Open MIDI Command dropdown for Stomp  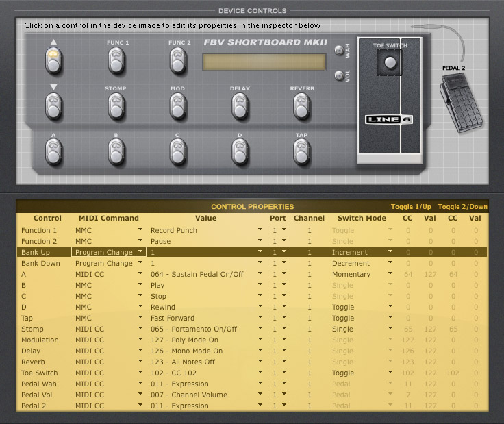pos(140,328)
